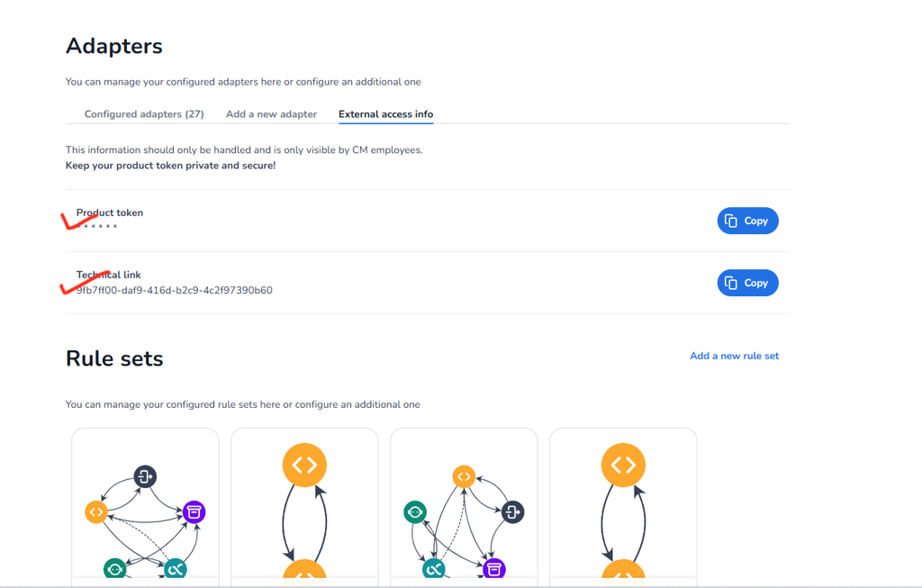The width and height of the screenshot is (922, 588).
Task: Click the 'manage your configured adapters' description
Action: [x=243, y=82]
